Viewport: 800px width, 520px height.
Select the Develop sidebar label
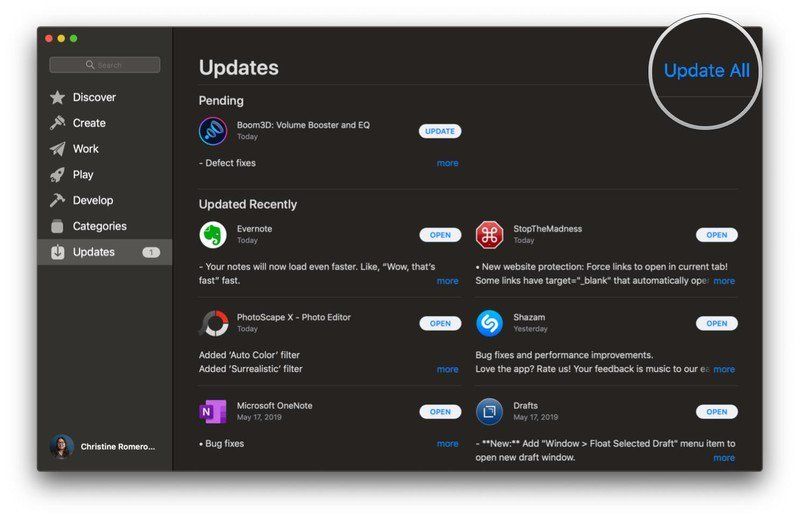tap(93, 200)
